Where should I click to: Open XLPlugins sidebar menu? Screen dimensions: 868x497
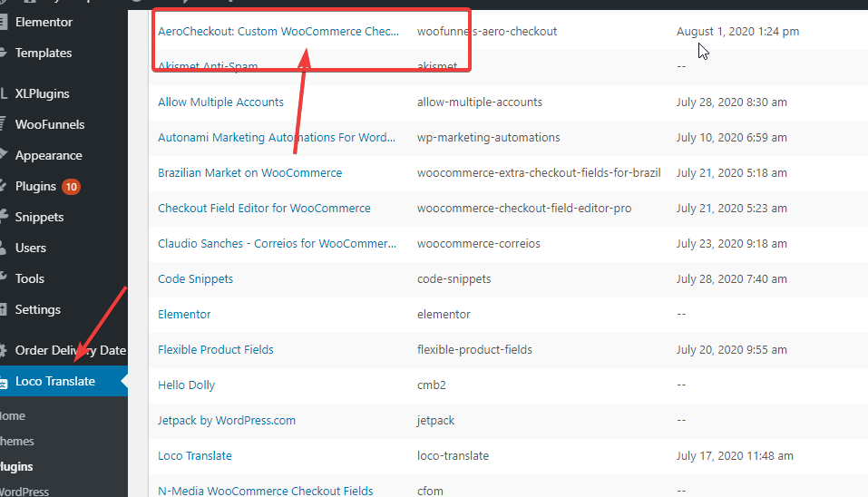point(42,94)
